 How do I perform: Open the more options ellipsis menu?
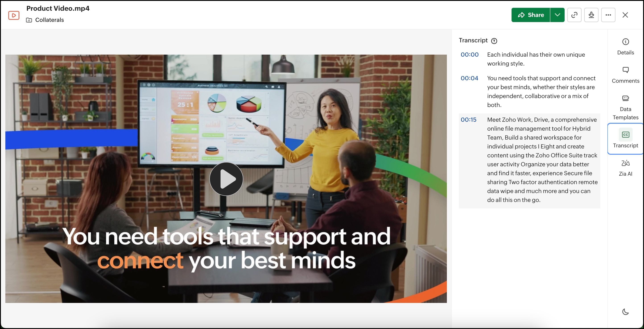click(x=608, y=15)
